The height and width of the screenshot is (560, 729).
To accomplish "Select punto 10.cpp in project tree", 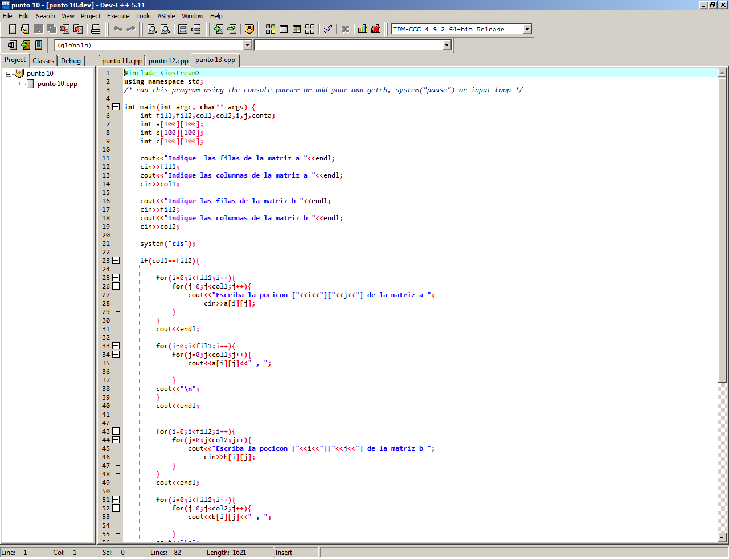I will (x=57, y=84).
